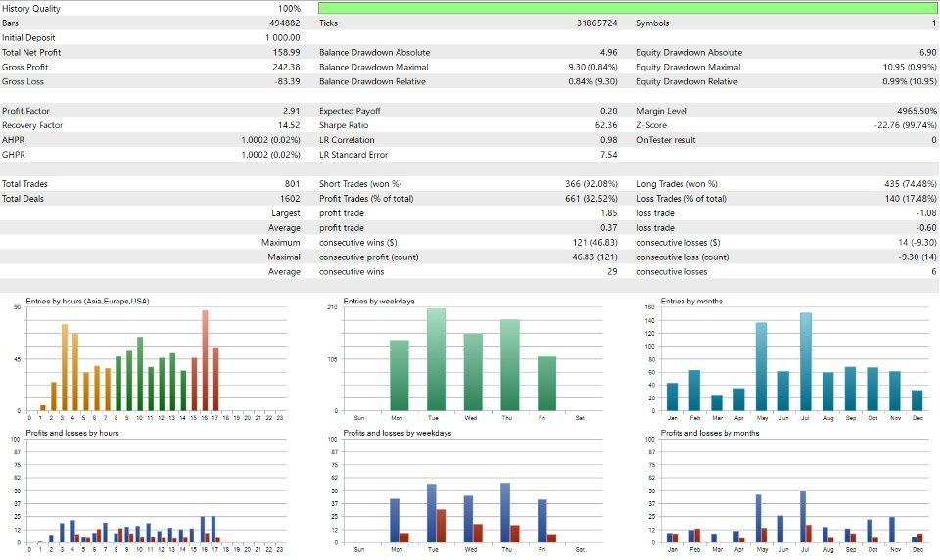
Task: Click Equity Drawdown Relative value 0.99% (10.95)
Action: (x=910, y=81)
